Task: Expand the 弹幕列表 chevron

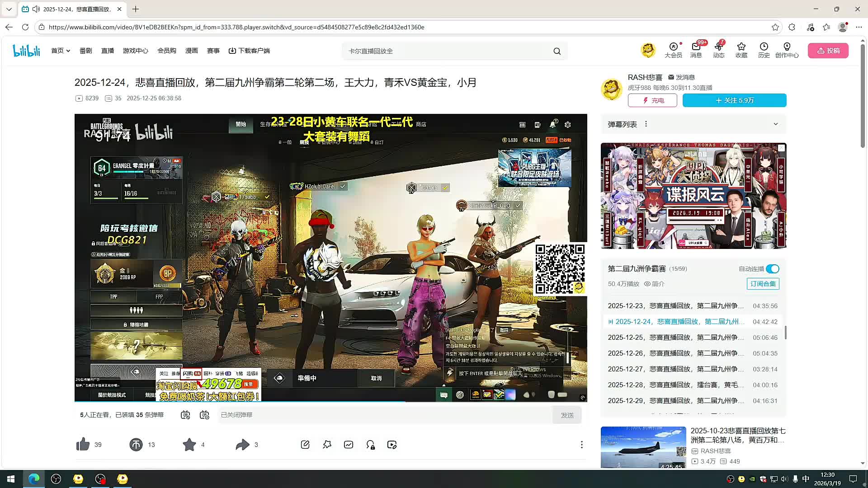Action: pyautogui.click(x=776, y=124)
